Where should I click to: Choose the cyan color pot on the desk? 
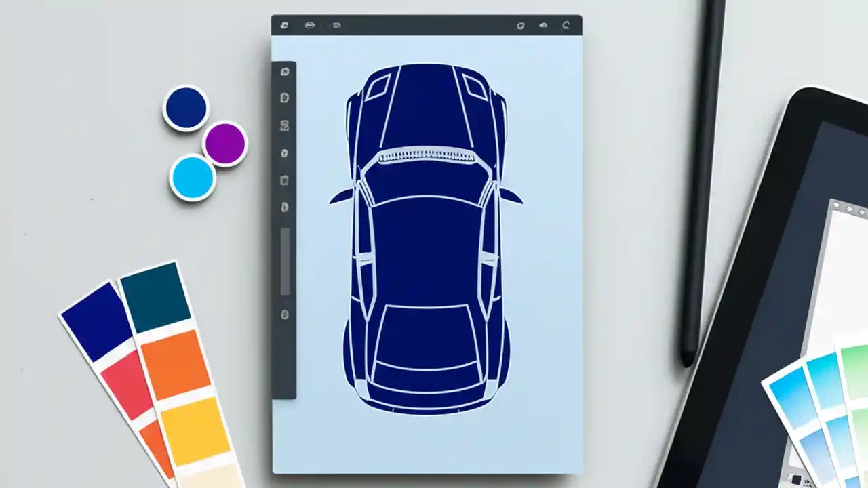pos(193,178)
